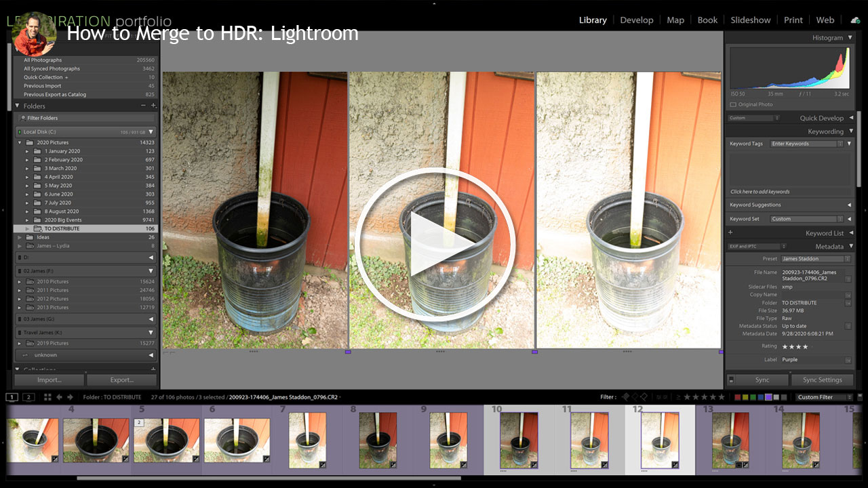This screenshot has width=868, height=488.
Task: Open the Map module
Action: [675, 20]
